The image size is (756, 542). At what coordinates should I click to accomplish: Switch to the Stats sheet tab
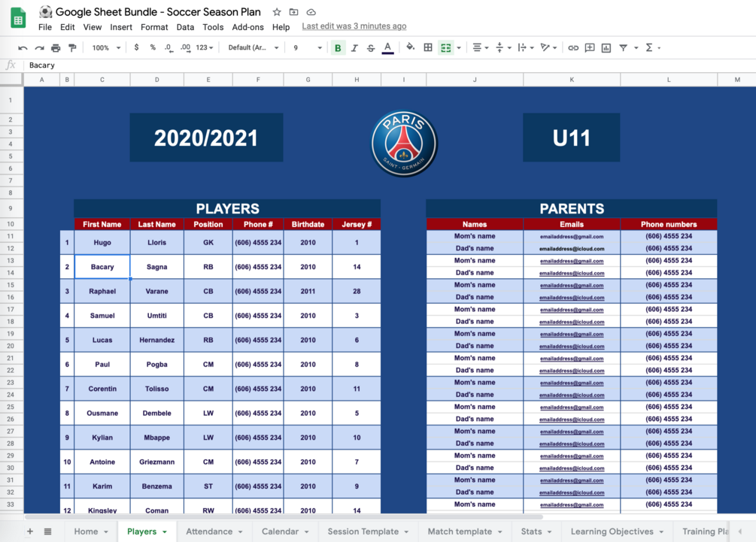pos(536,531)
